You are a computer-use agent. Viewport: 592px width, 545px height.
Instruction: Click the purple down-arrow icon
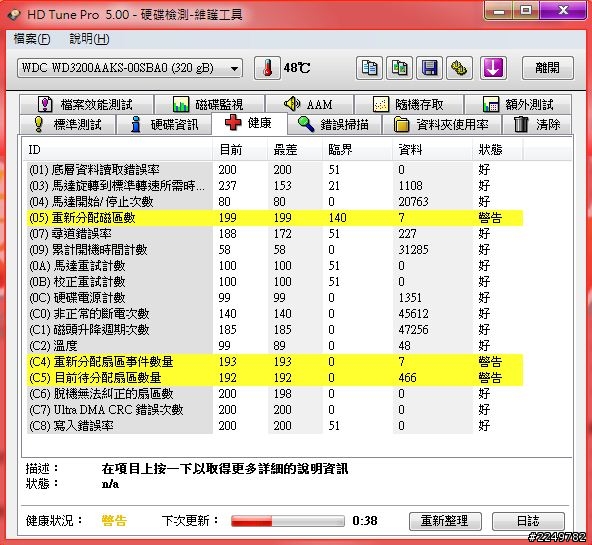tap(493, 68)
